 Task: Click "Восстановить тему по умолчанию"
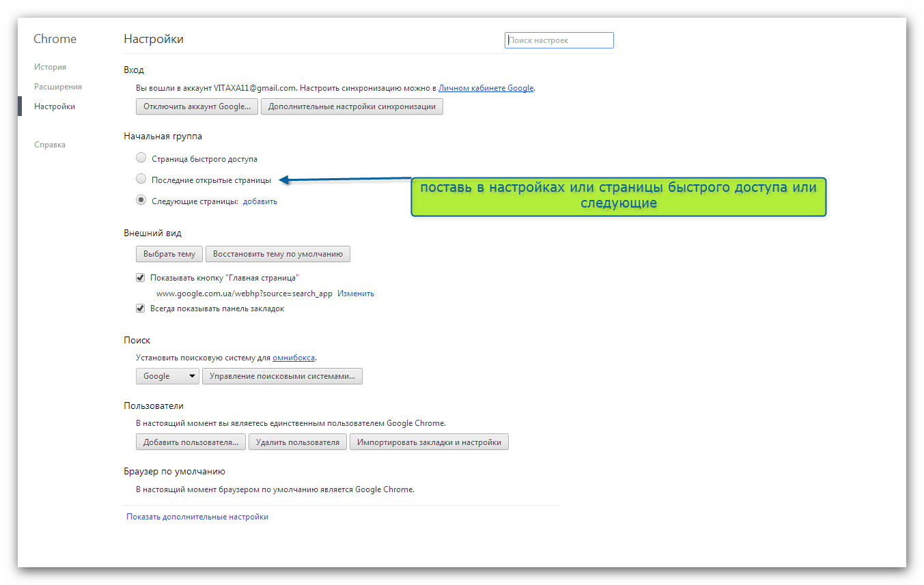click(x=278, y=254)
